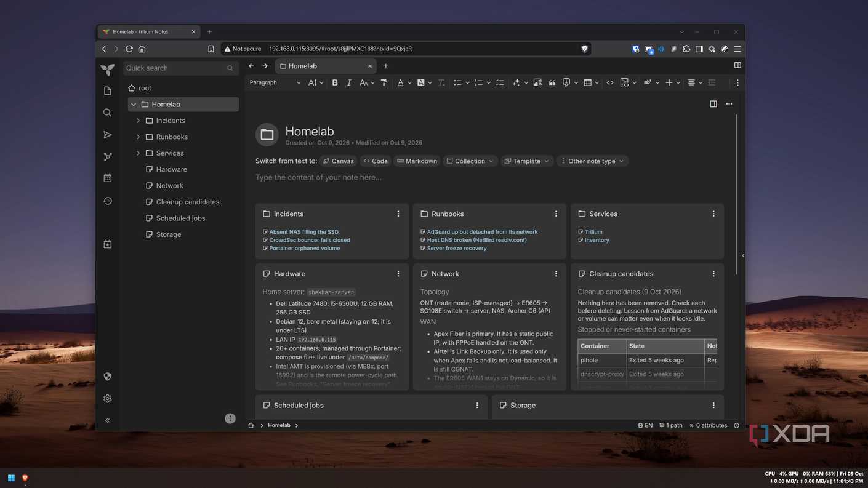Click the copy formatting paintbrush icon
This screenshot has height=488, width=868.
pos(384,82)
